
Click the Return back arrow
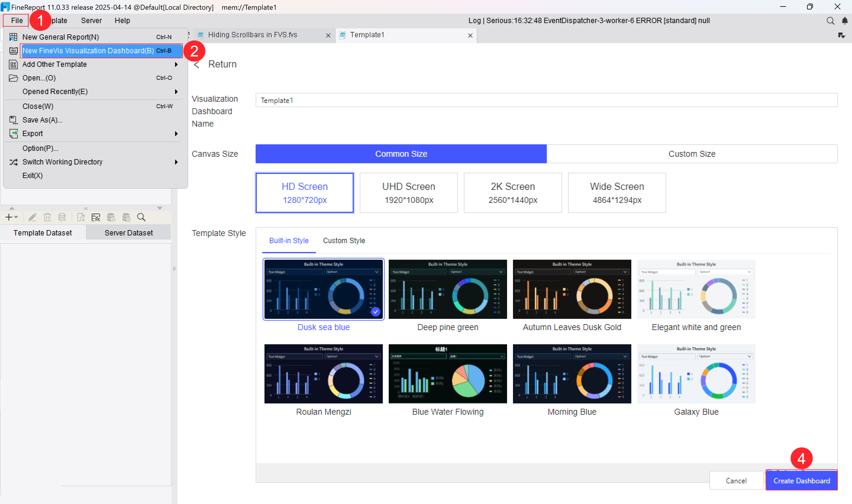coord(197,64)
